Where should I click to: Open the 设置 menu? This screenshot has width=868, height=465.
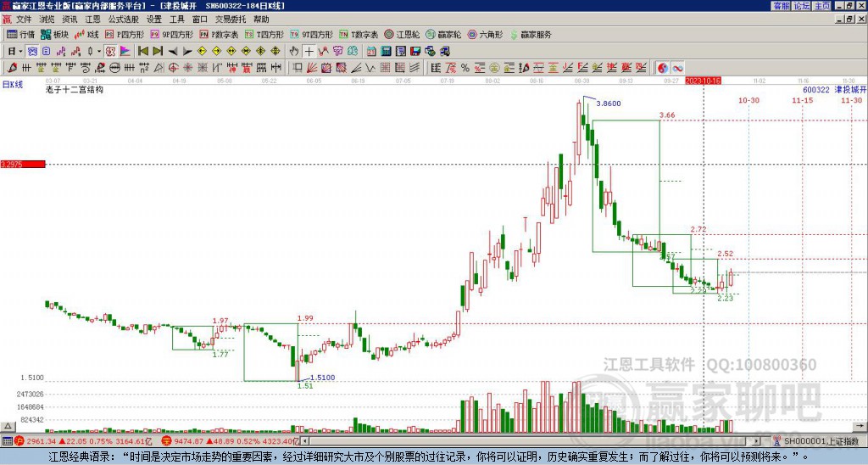coord(154,20)
